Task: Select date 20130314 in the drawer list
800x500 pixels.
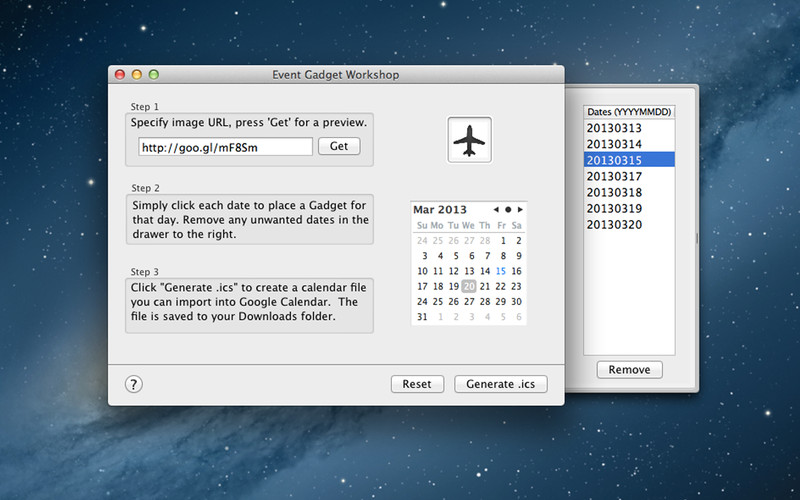Action: [629, 144]
